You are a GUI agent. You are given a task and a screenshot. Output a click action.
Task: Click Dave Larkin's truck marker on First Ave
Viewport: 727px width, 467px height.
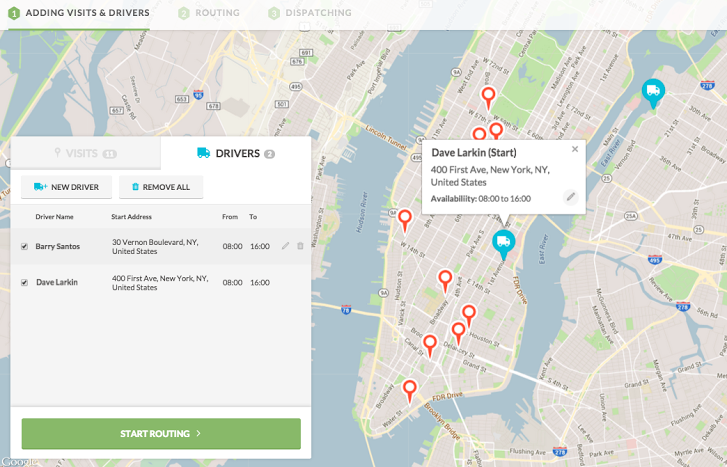click(504, 244)
